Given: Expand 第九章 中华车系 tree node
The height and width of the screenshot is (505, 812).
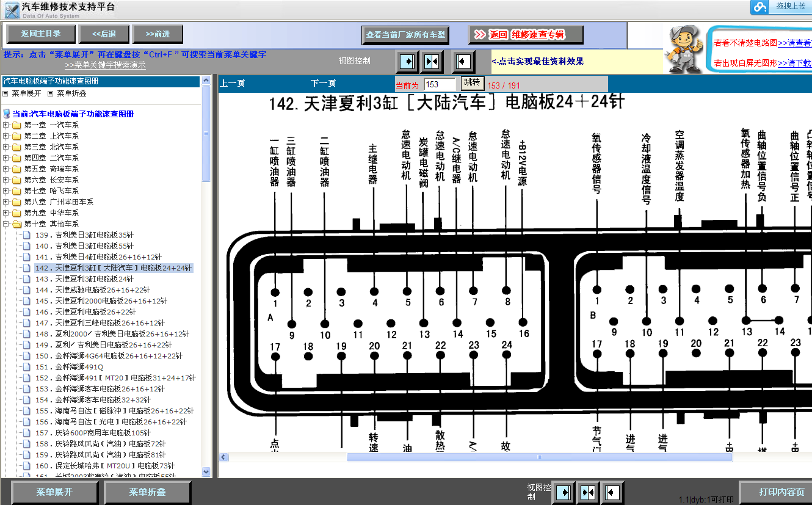Looking at the screenshot, I should [x=6, y=213].
